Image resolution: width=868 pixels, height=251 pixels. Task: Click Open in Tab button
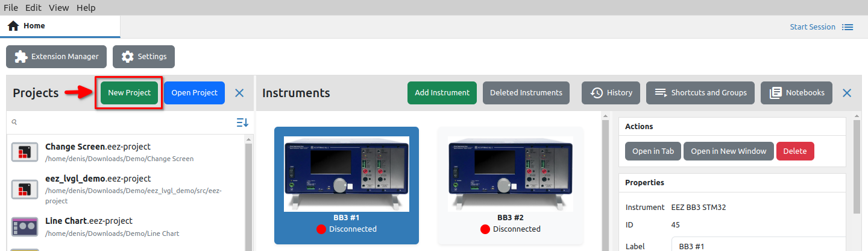point(653,151)
